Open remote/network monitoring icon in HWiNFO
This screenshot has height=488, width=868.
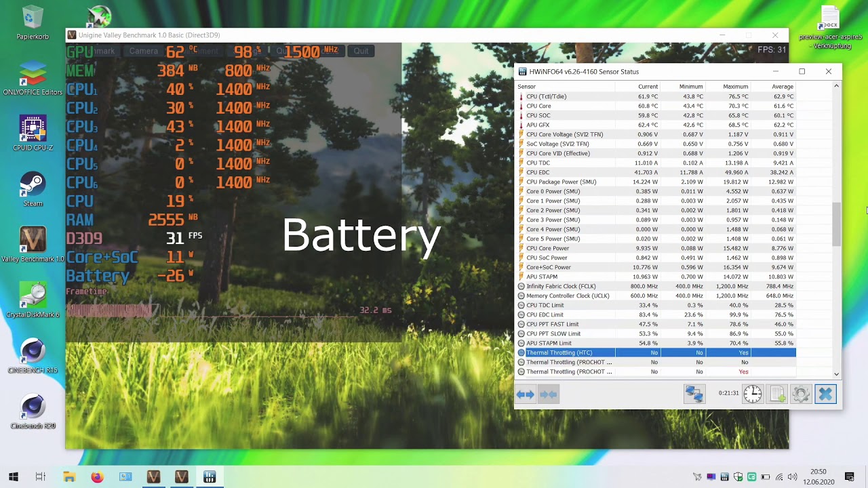click(694, 394)
